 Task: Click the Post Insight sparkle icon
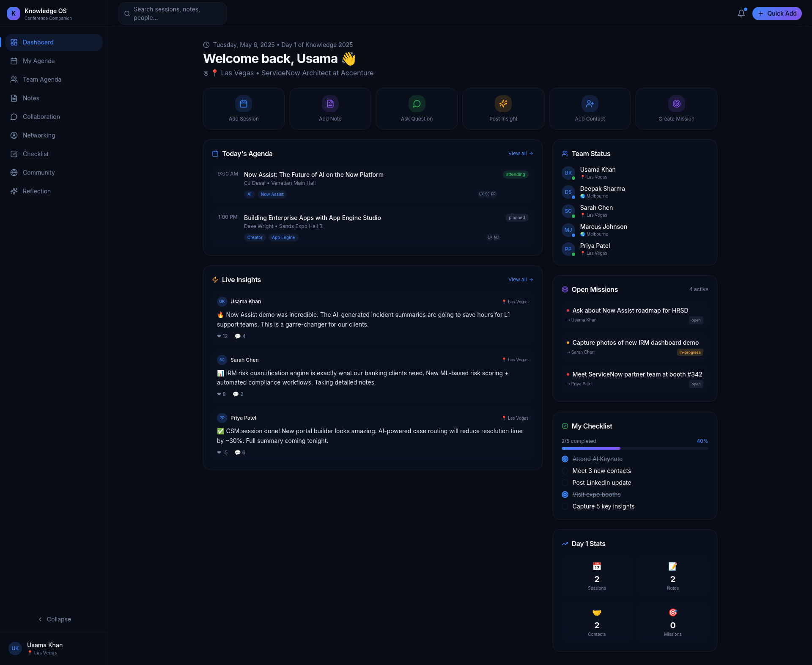click(503, 104)
